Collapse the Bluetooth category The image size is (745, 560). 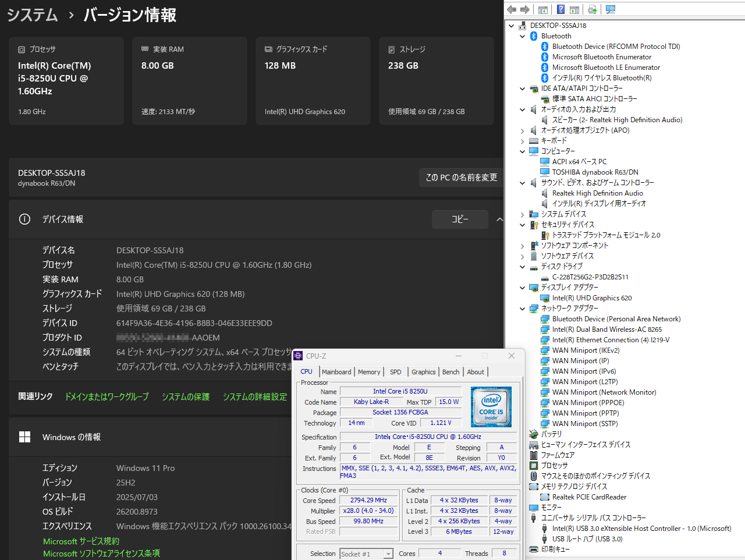coord(523,36)
